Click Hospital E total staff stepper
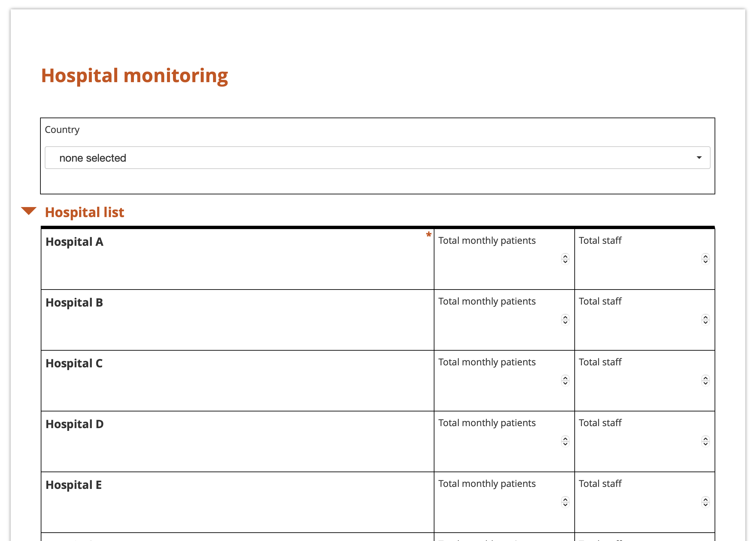 click(x=705, y=502)
